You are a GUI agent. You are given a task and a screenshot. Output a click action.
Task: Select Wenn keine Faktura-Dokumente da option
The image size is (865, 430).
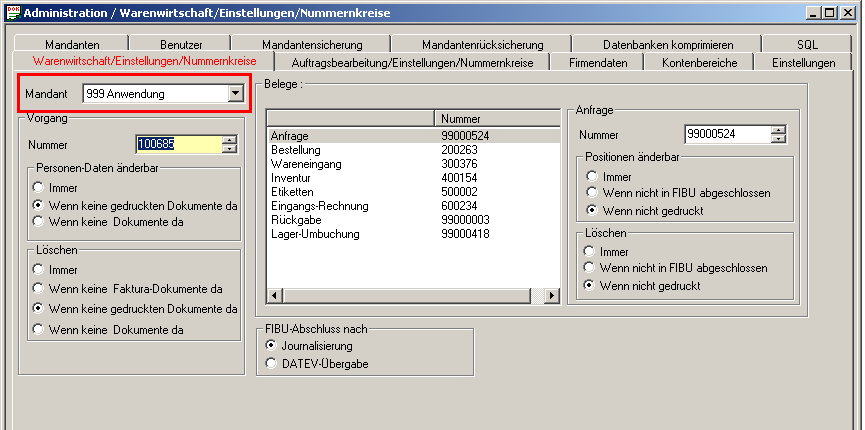click(38, 289)
